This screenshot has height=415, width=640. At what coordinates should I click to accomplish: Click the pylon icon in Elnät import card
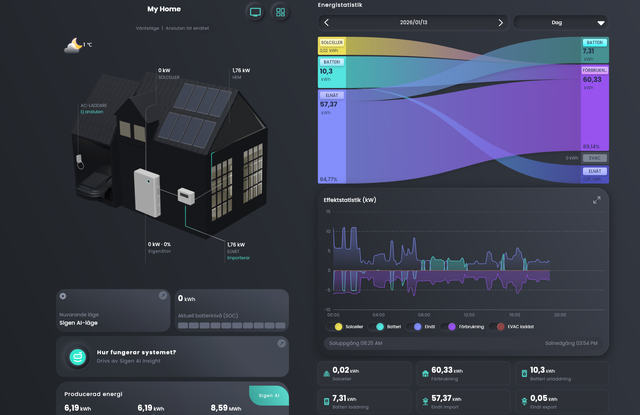425,402
